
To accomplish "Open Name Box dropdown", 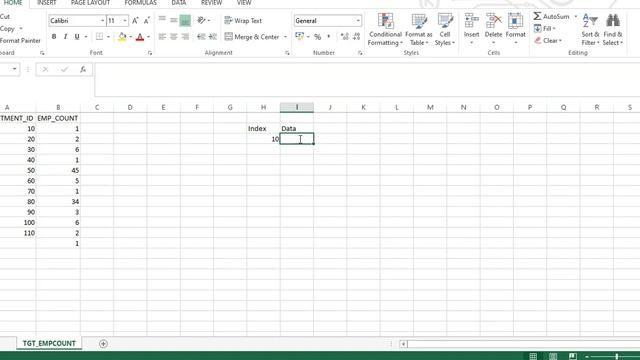I will (15, 69).
